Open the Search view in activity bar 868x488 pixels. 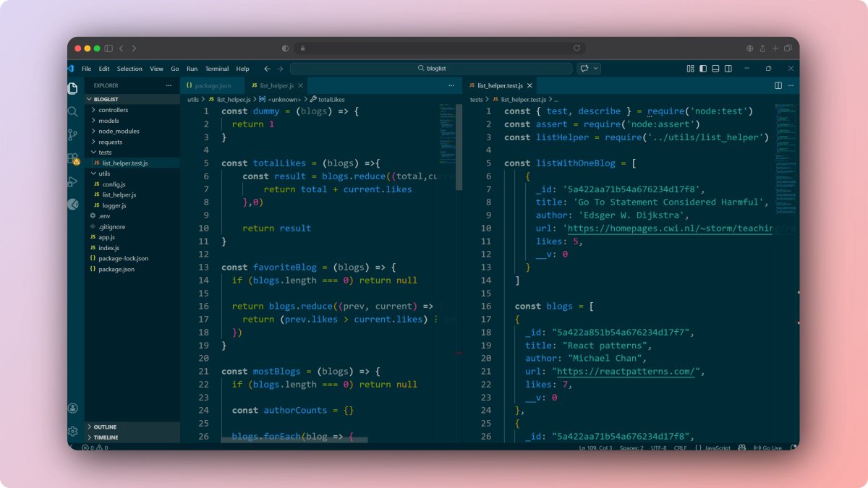[72, 111]
